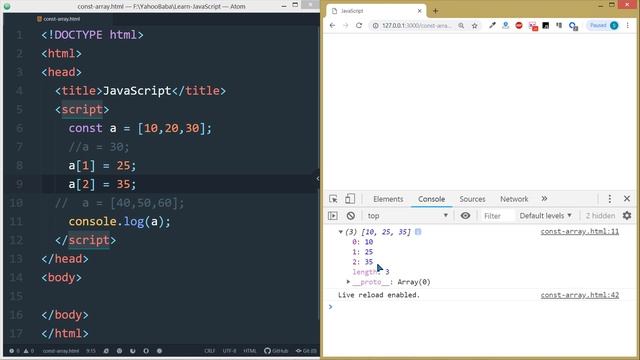Open the Chrome three-dot menu
The image size is (640, 360).
(x=628, y=25)
